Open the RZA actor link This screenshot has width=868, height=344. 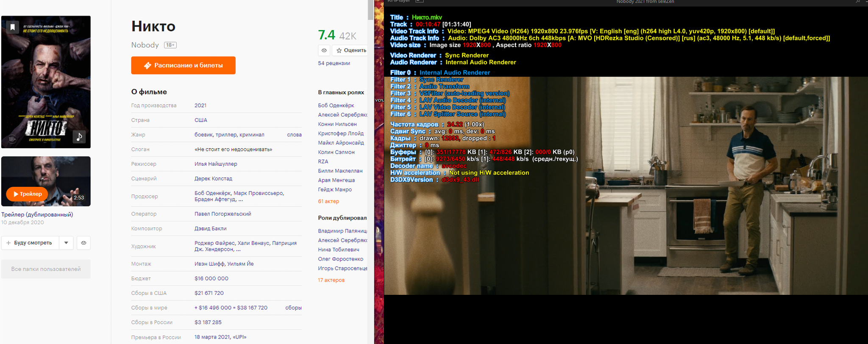(323, 161)
